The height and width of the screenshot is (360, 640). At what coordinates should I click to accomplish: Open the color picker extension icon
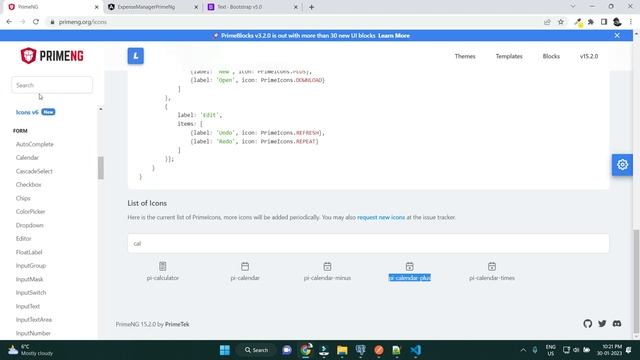pos(578,22)
